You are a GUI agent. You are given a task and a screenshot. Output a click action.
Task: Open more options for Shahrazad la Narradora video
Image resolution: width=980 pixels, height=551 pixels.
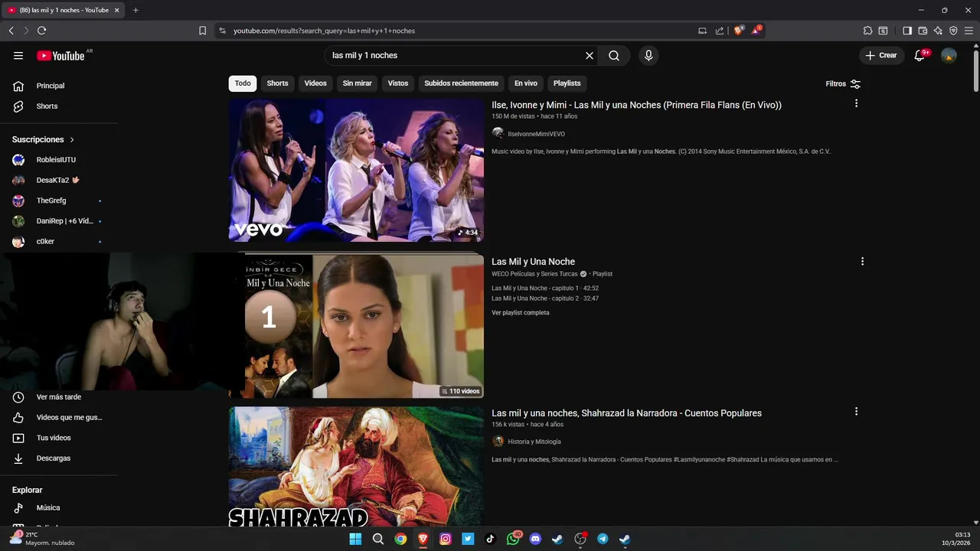(856, 411)
